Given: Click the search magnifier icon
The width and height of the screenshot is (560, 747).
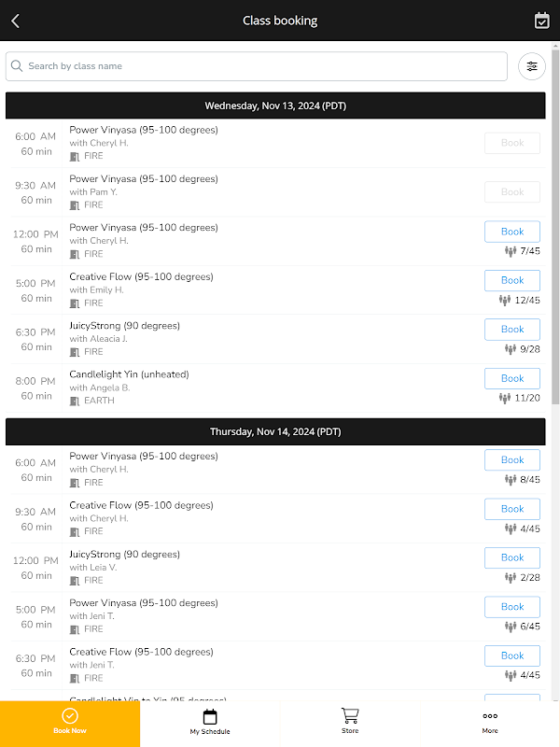Looking at the screenshot, I should pos(17,66).
